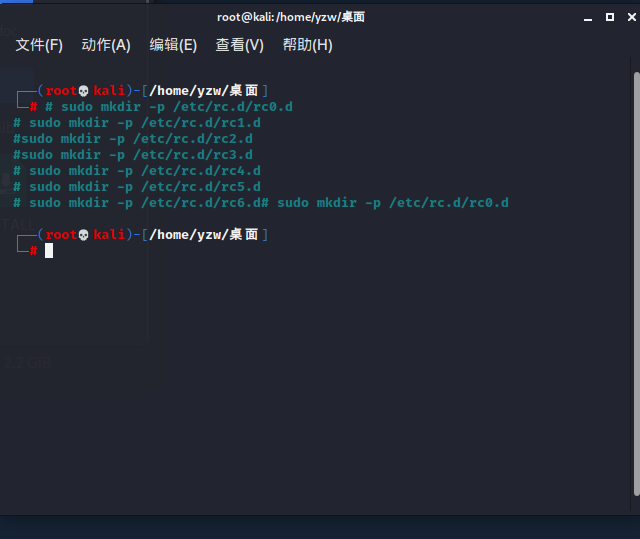
Task: Click the mkdir rc1.d command line
Action: coord(137,123)
